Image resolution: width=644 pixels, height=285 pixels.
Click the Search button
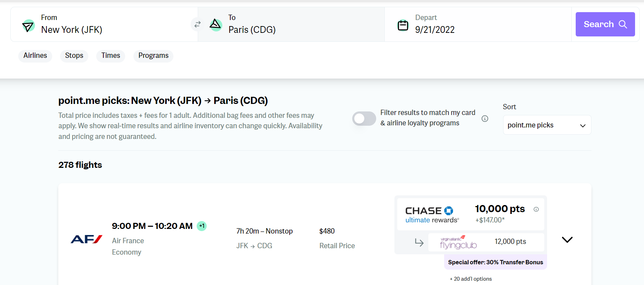click(x=605, y=24)
